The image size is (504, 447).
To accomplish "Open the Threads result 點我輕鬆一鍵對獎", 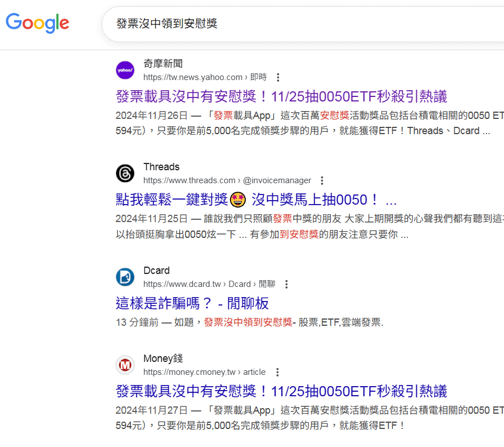I will [x=256, y=200].
